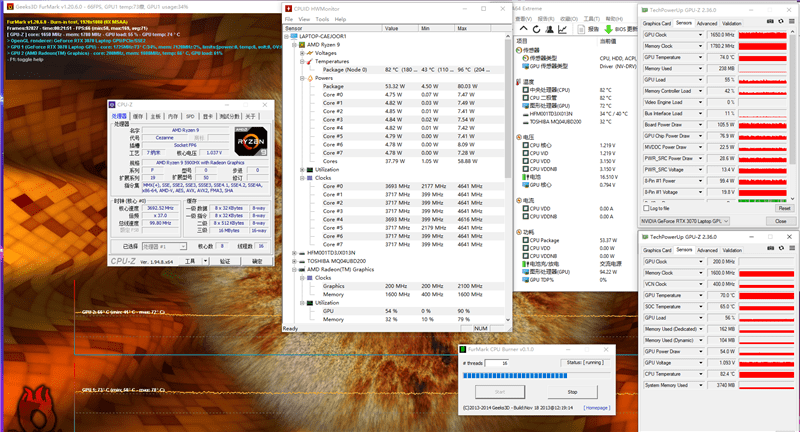
Task: Click the 电压 voltage icon in AIDA64
Action: coord(518,137)
